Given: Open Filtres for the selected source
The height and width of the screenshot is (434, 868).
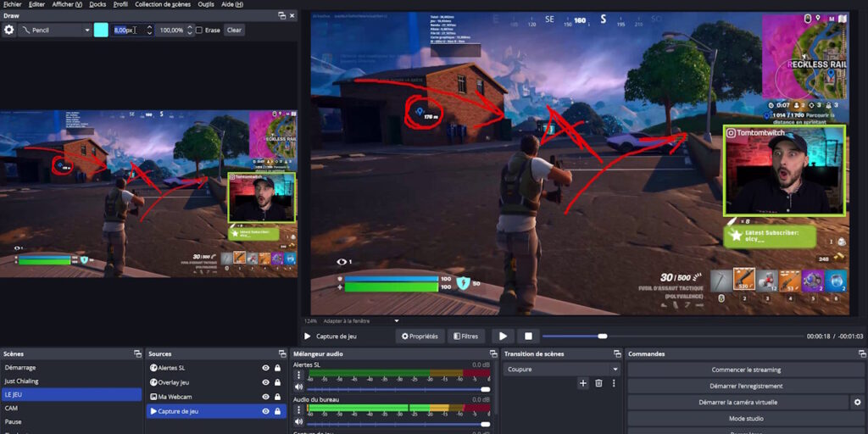Looking at the screenshot, I should [x=466, y=336].
